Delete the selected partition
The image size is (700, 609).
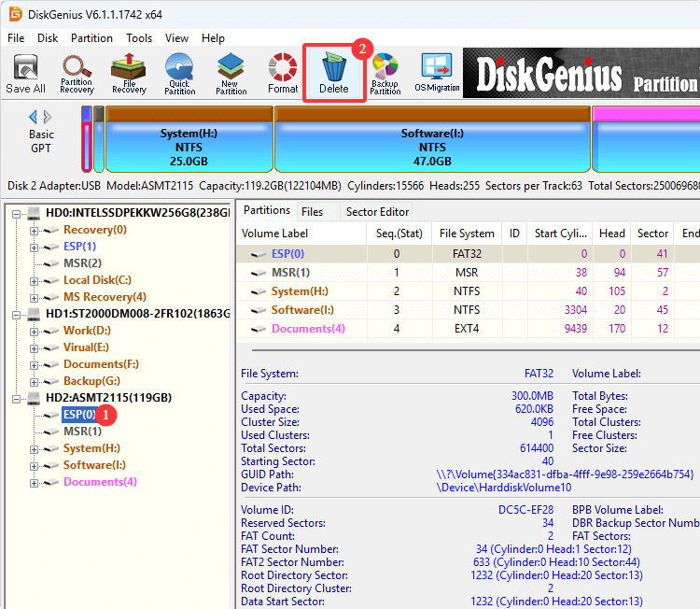pyautogui.click(x=334, y=74)
